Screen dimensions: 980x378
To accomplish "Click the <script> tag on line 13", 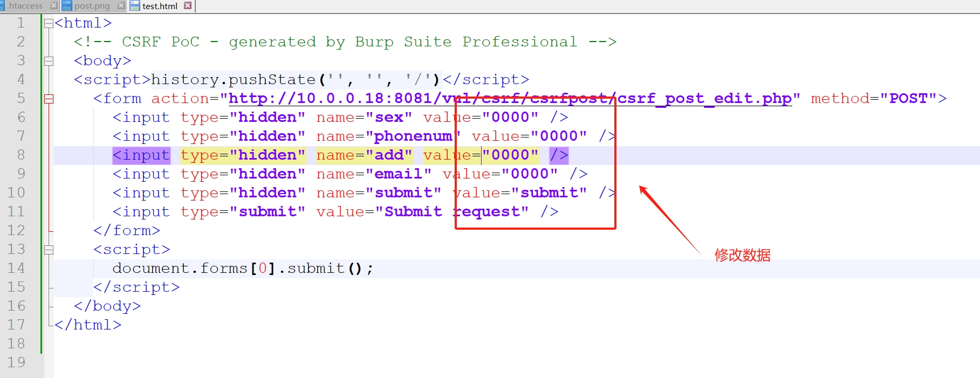I will click(132, 250).
